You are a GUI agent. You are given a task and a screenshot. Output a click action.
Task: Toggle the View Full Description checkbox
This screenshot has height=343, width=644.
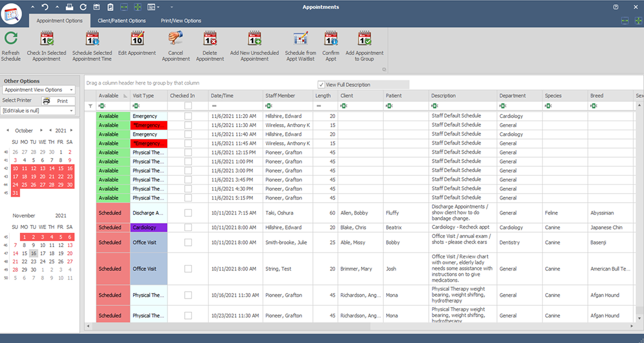tap(321, 85)
